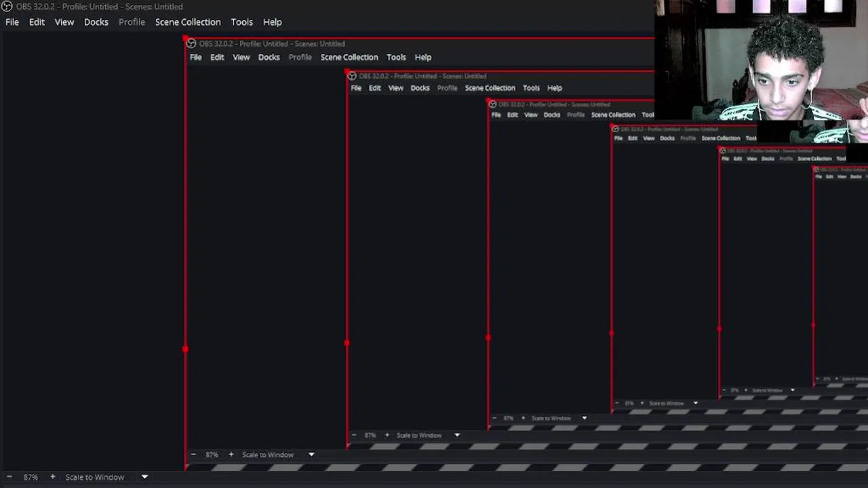Click the OBS logo icon in the main title bar
The width and height of the screenshot is (868, 488).
[x=7, y=7]
